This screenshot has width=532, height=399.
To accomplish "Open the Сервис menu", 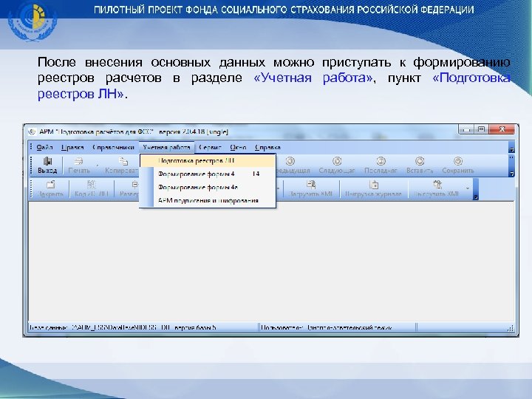I will click(x=210, y=147).
